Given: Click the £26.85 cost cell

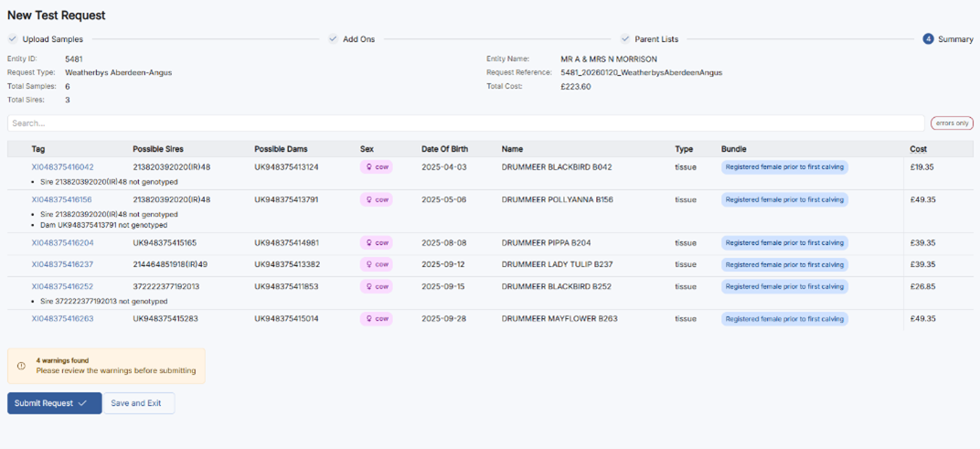Looking at the screenshot, I should click(x=922, y=286).
